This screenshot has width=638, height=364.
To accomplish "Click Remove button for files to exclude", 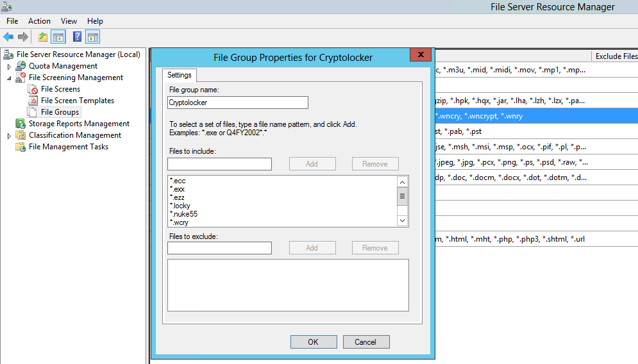I will pos(374,248).
